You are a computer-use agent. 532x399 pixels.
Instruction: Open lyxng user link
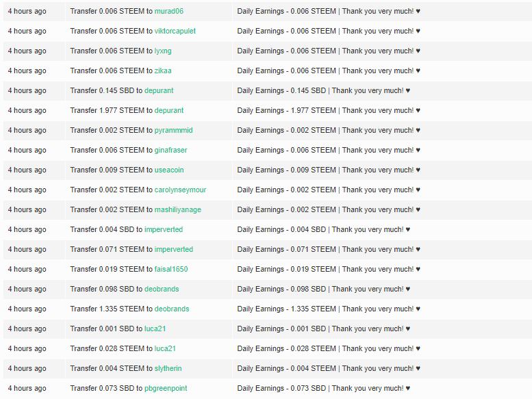click(163, 51)
